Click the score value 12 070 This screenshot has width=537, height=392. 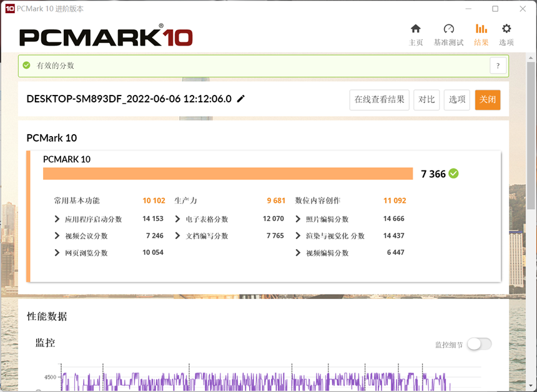[273, 218]
